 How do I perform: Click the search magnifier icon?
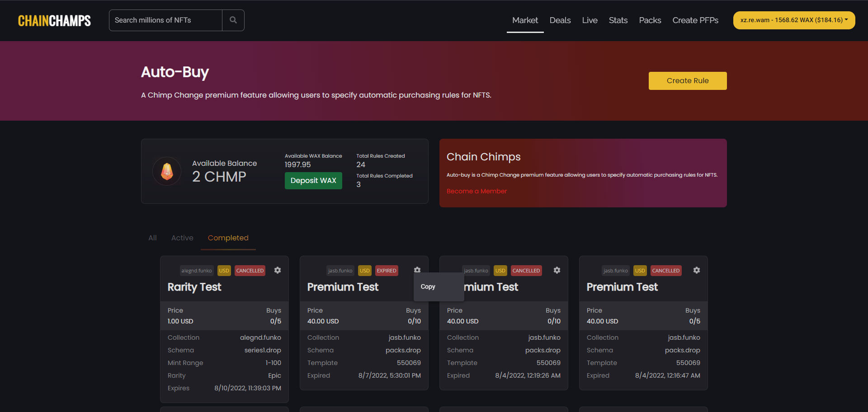pos(233,20)
